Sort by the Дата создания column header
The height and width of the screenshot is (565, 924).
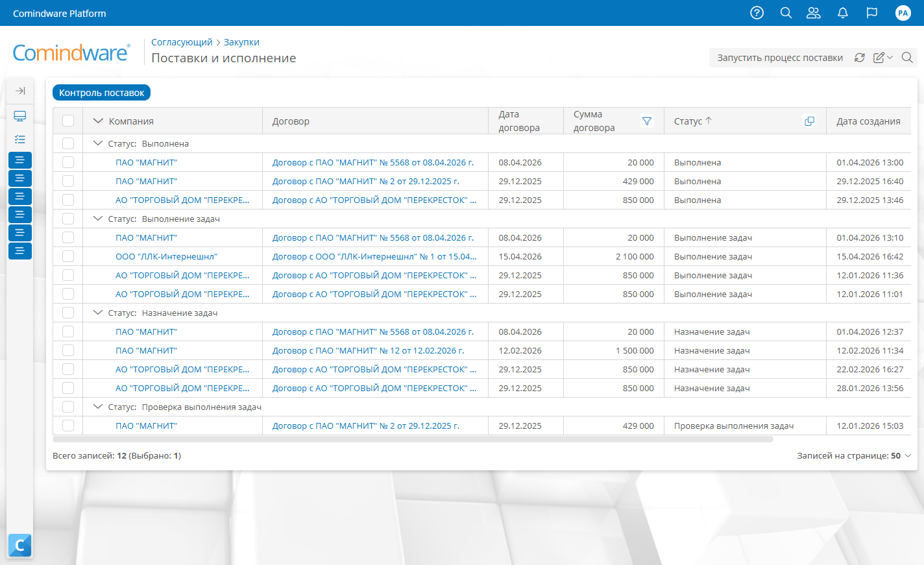click(868, 121)
